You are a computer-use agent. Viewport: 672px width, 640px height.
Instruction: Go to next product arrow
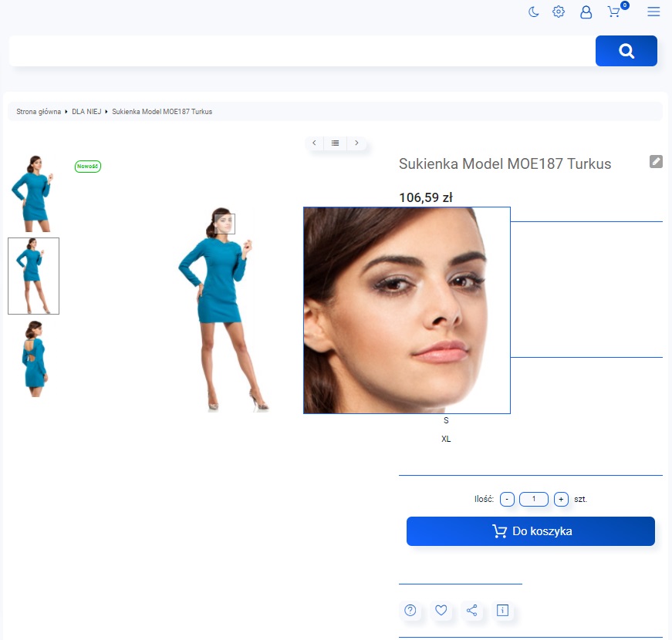(x=356, y=143)
